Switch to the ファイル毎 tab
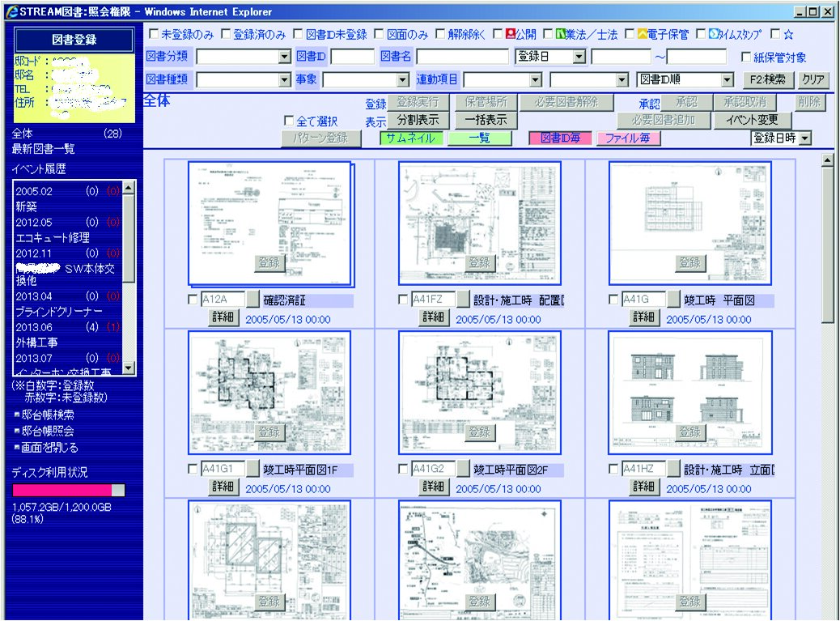This screenshot has height=621, width=840. click(628, 138)
